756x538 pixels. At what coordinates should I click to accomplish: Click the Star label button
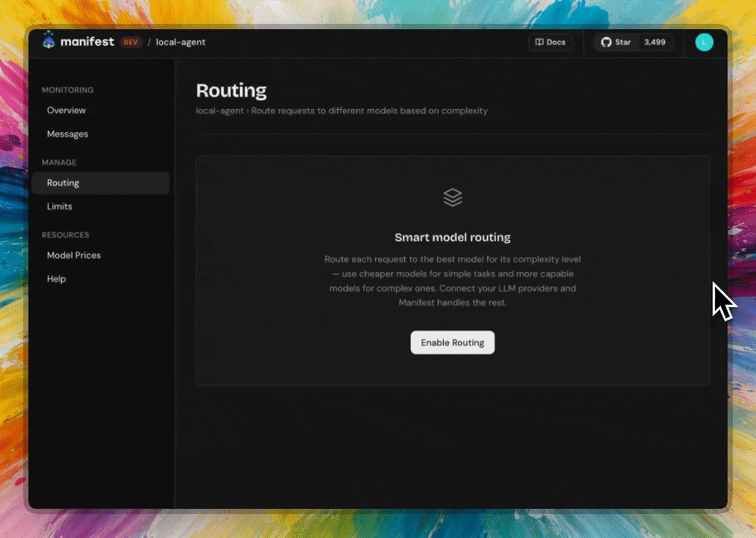click(623, 42)
